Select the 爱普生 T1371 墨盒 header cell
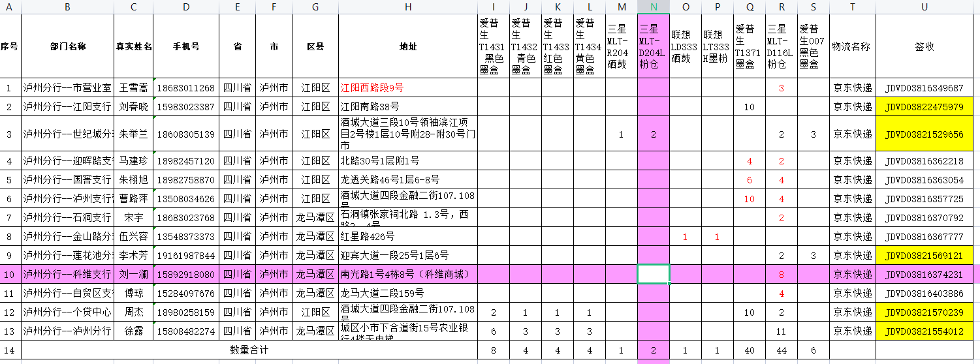 coord(749,46)
